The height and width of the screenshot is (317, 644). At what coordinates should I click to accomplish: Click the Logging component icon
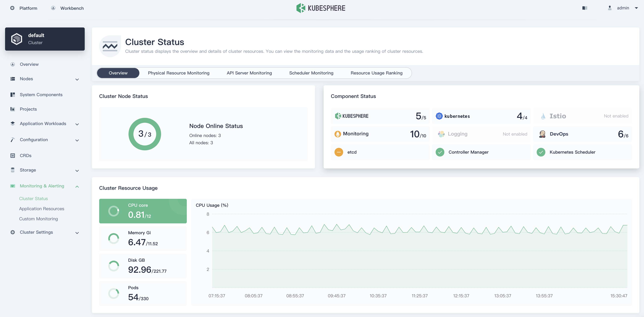click(441, 134)
